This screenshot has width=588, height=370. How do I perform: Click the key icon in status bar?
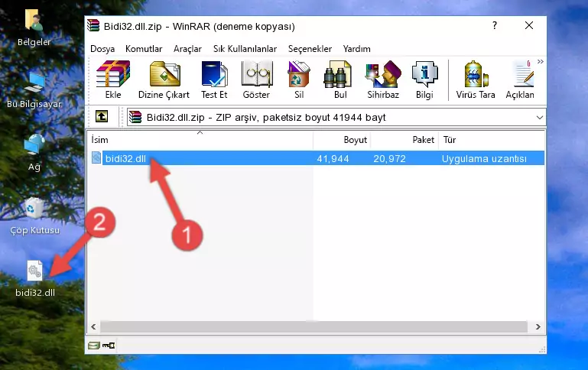[109, 346]
